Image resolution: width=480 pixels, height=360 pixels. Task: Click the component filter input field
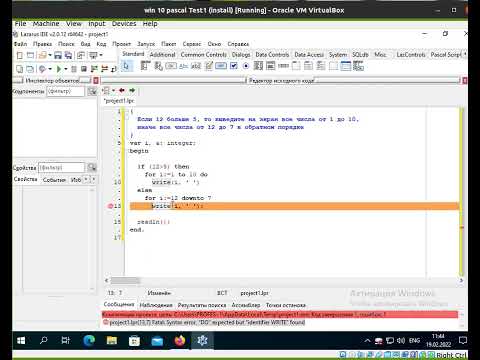tap(65, 91)
